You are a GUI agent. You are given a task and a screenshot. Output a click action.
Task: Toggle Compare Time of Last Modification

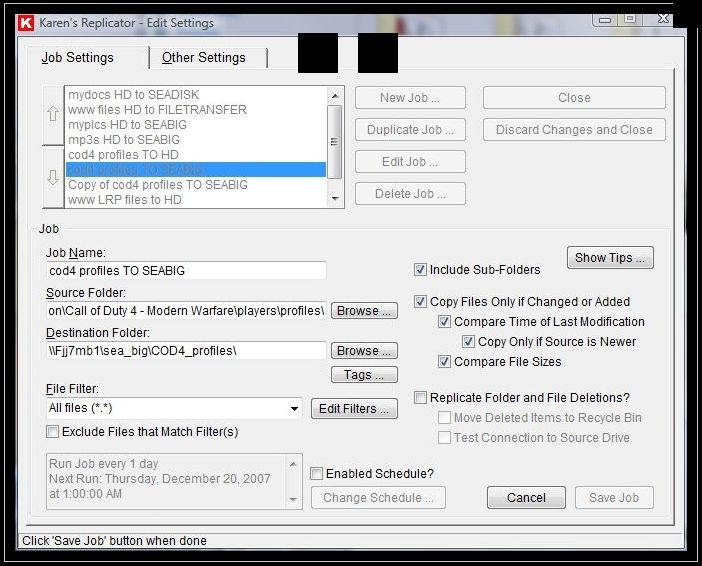444,322
